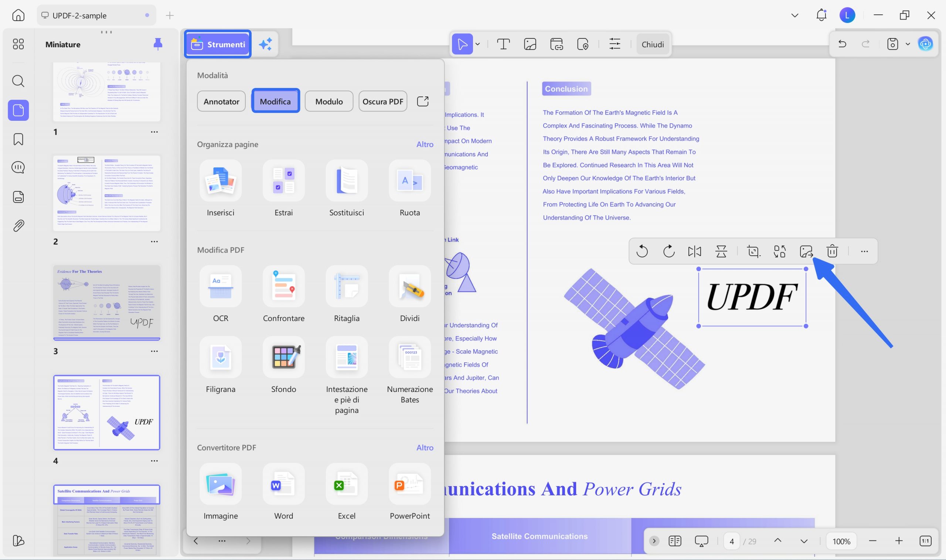Convert PDF to Excel
946x560 pixels.
click(x=347, y=491)
